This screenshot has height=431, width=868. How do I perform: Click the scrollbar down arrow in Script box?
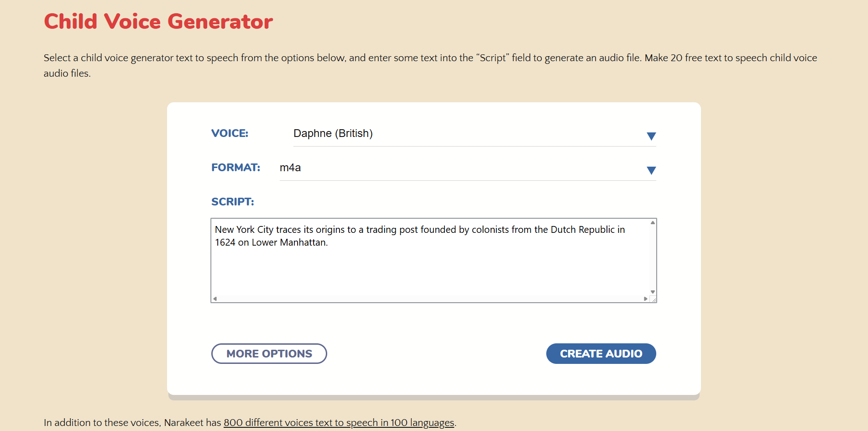click(x=653, y=291)
